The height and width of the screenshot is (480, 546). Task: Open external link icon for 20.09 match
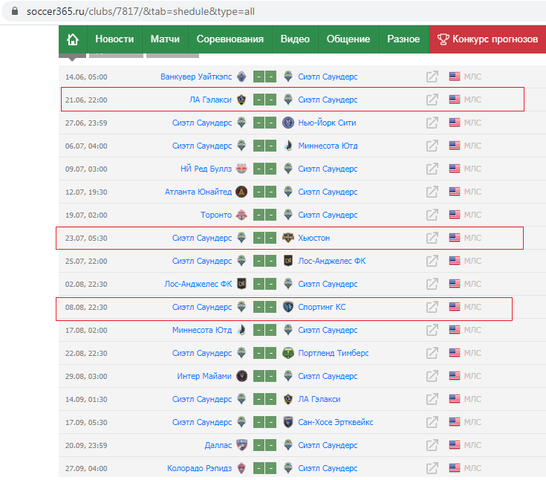tap(432, 445)
